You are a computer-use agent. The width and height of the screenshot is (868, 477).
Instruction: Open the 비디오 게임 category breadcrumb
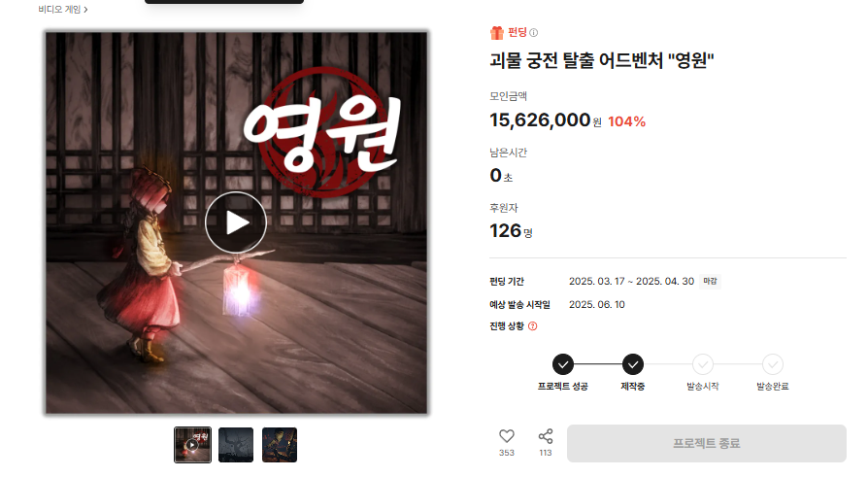click(x=59, y=10)
